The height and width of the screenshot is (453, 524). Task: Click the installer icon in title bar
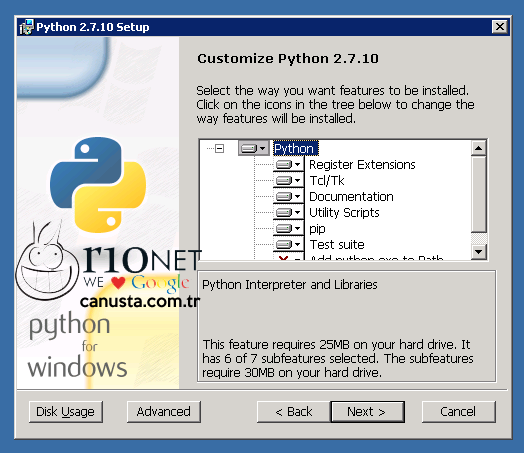(x=26, y=27)
